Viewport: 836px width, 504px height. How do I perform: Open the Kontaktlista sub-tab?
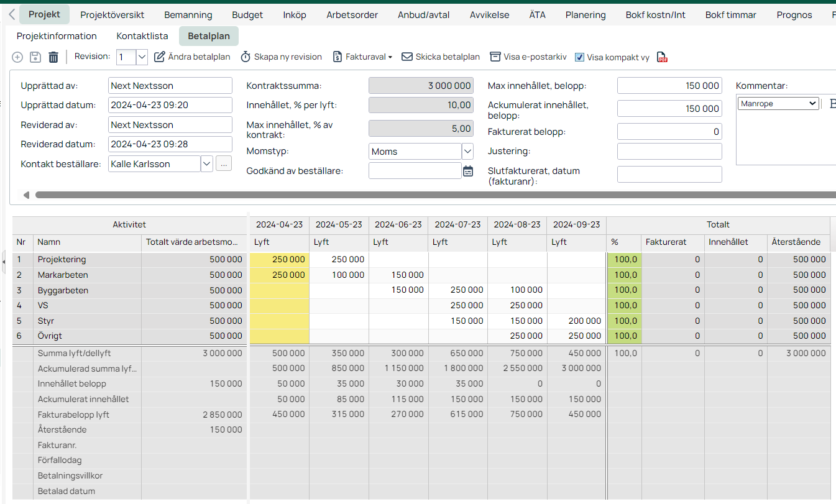pos(142,36)
